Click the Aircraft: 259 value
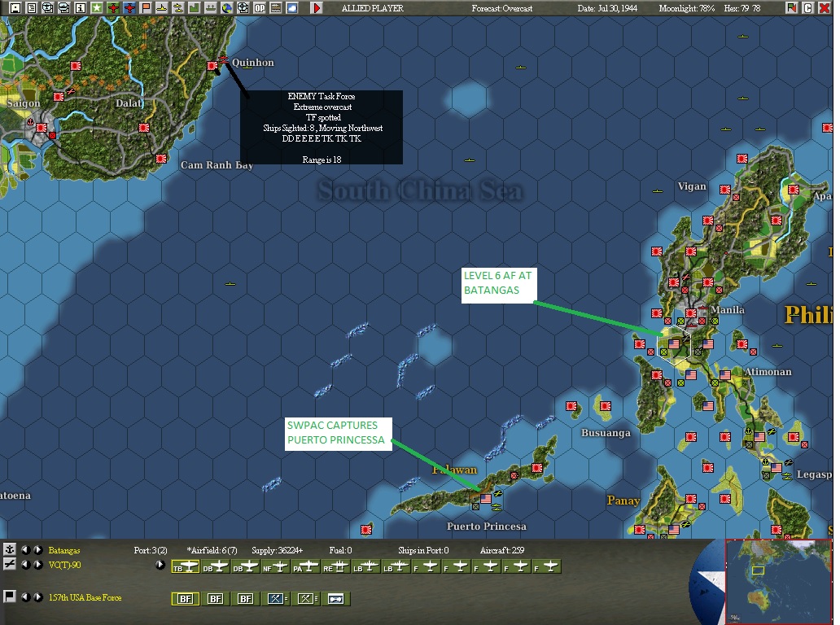Screen dimensions: 840x625 (x=502, y=550)
